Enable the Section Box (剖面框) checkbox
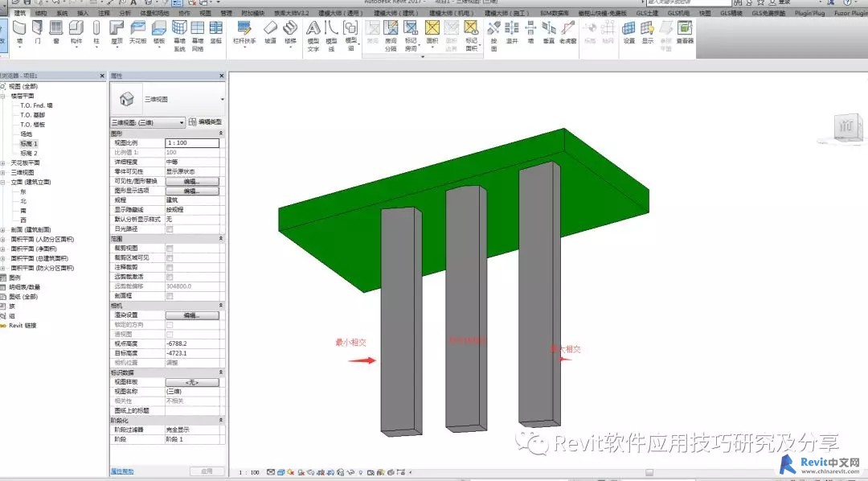 170,296
